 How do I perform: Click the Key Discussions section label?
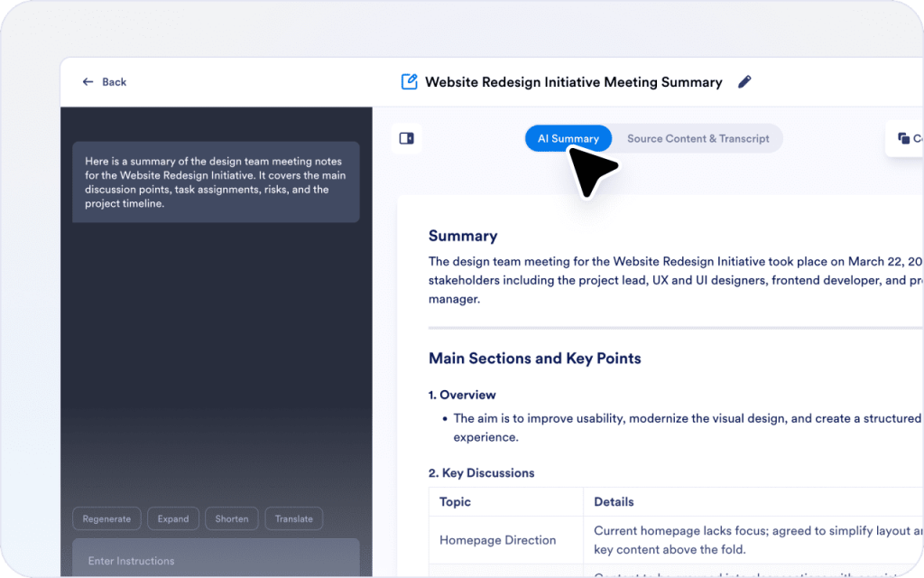(480, 472)
